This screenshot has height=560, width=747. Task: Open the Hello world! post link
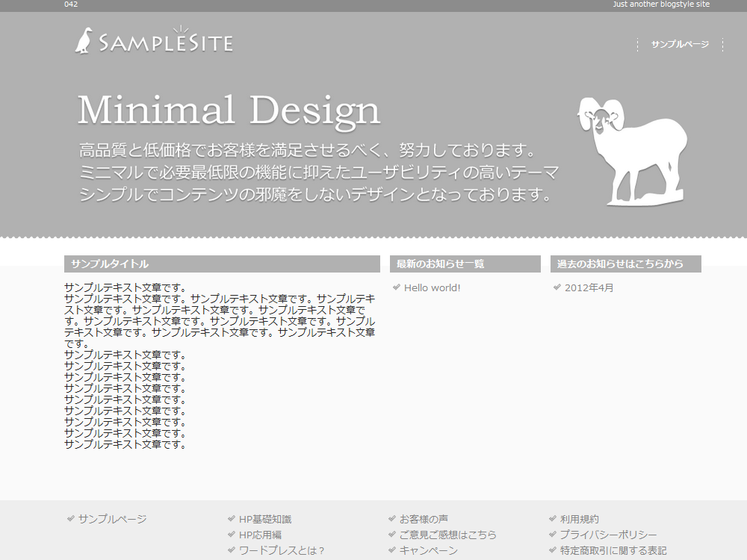tap(432, 287)
